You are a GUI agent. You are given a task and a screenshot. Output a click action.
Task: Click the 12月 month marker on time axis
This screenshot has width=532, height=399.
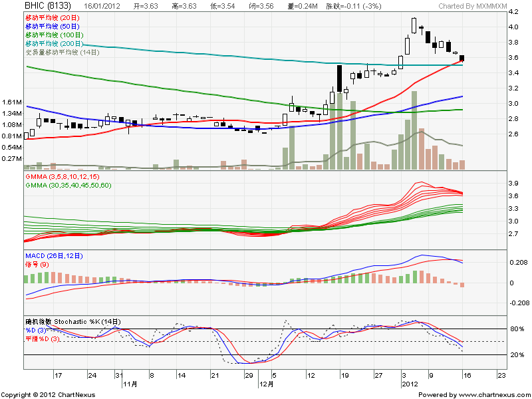(x=266, y=384)
